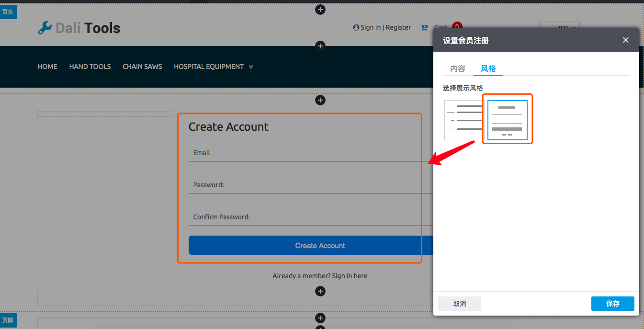
Task: Click the 'Already a member? Sign in here' link
Action: point(320,276)
